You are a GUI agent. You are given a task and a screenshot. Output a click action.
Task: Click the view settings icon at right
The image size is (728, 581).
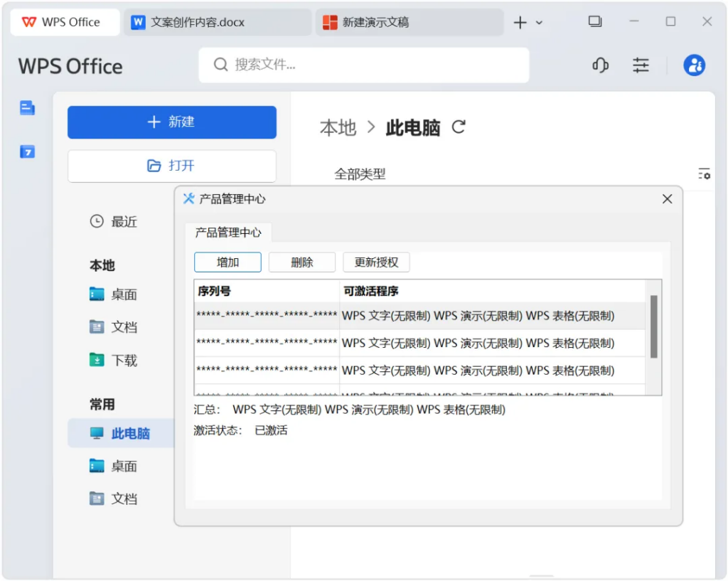tap(704, 174)
